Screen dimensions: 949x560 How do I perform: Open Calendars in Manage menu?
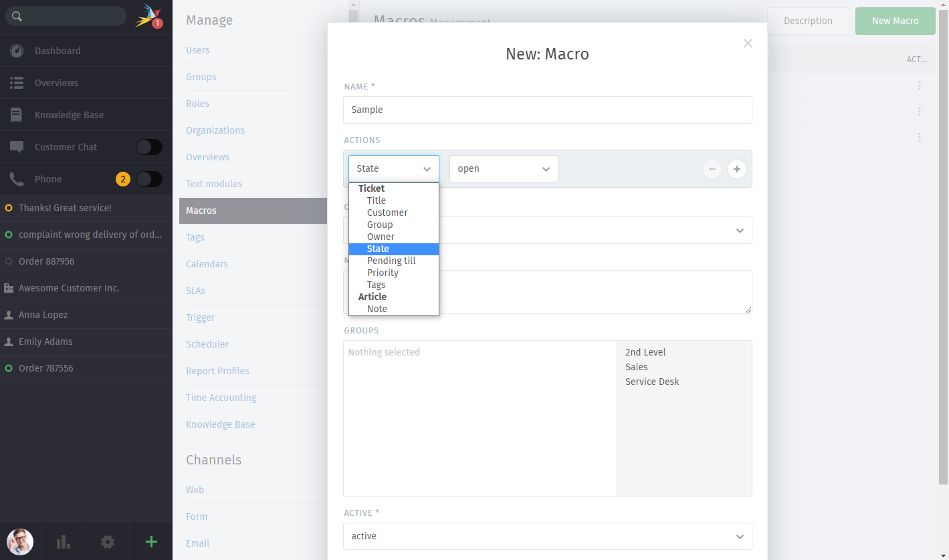tap(207, 264)
